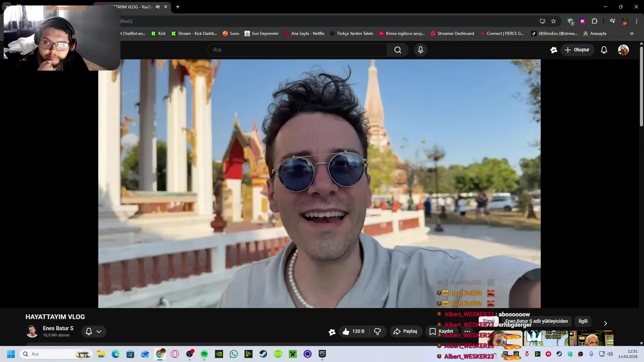644x362 pixels.
Task: Open the Connect | FIERCE G... bookmark
Action: pos(502,34)
